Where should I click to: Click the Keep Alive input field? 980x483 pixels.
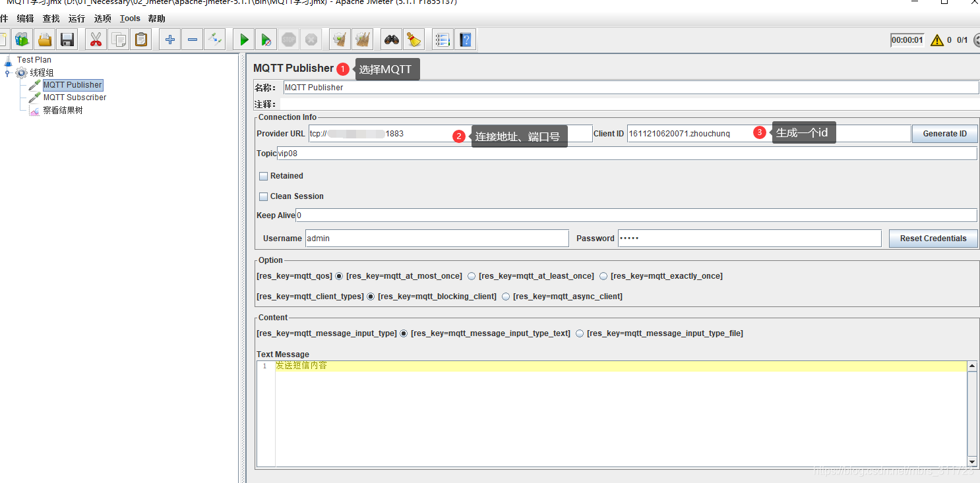click(636, 215)
